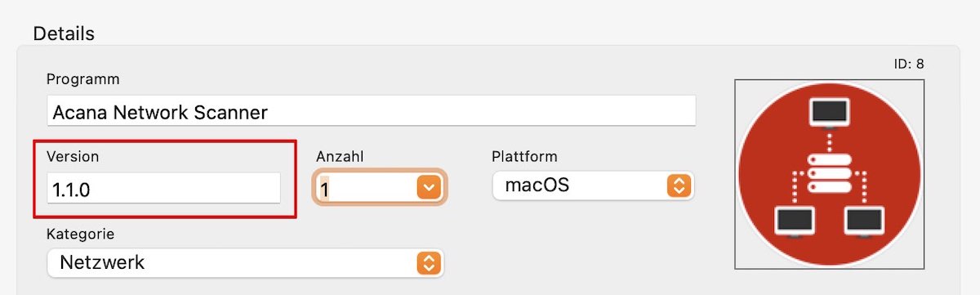This screenshot has height=295, width=980.
Task: Click the bottom-left monitor in the network icon
Action: (x=795, y=221)
